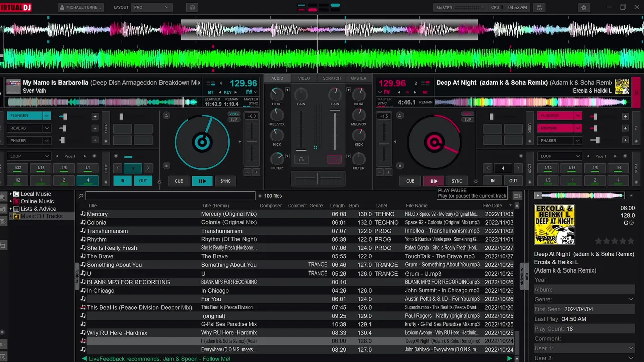Viewport: 644px width, 362px height.
Task: Expand the Local Music folder
Action: click(10, 194)
